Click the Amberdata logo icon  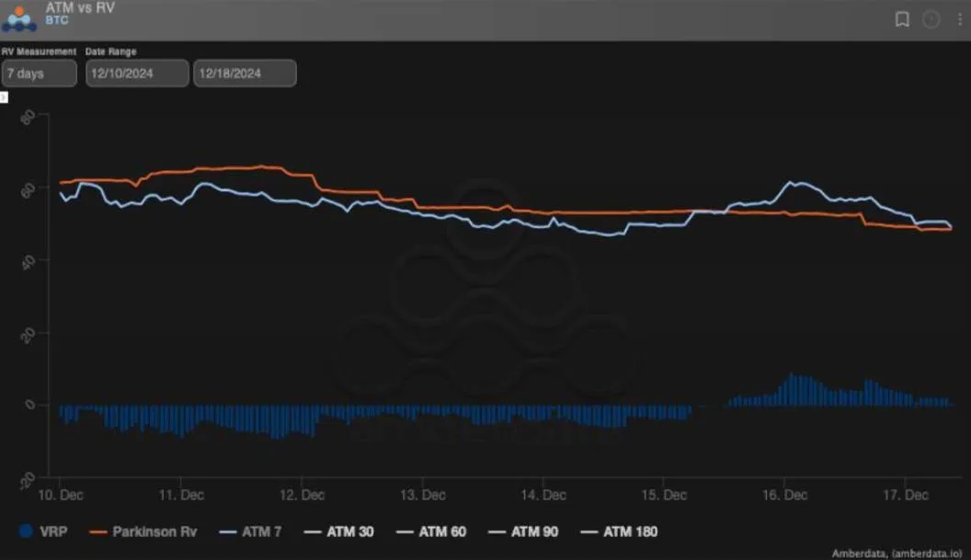pyautogui.click(x=18, y=18)
